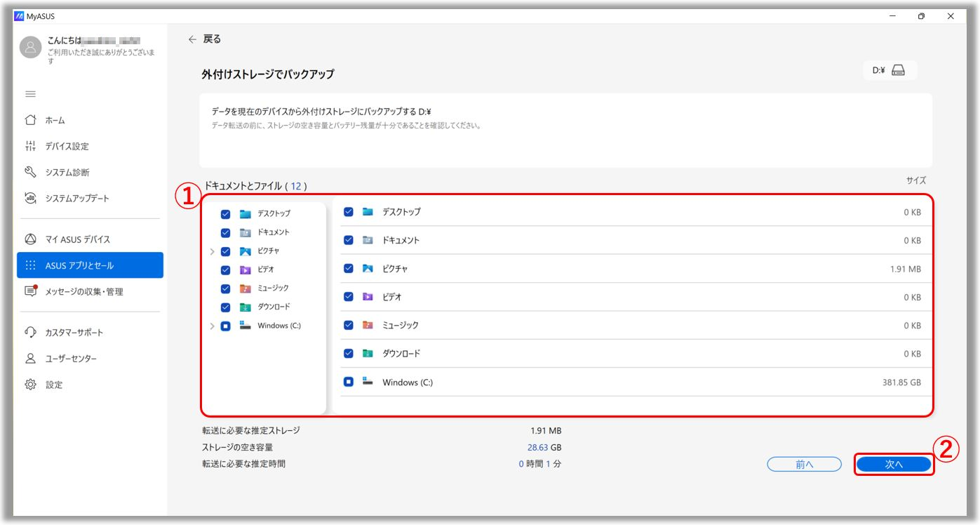Open デバイス設定 in the sidebar

(90, 146)
